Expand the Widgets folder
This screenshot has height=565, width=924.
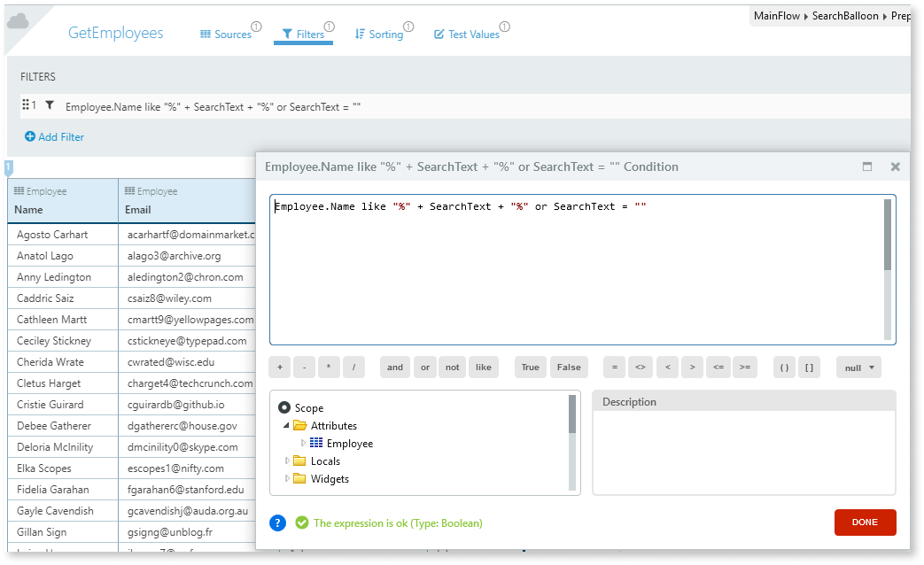[287, 478]
